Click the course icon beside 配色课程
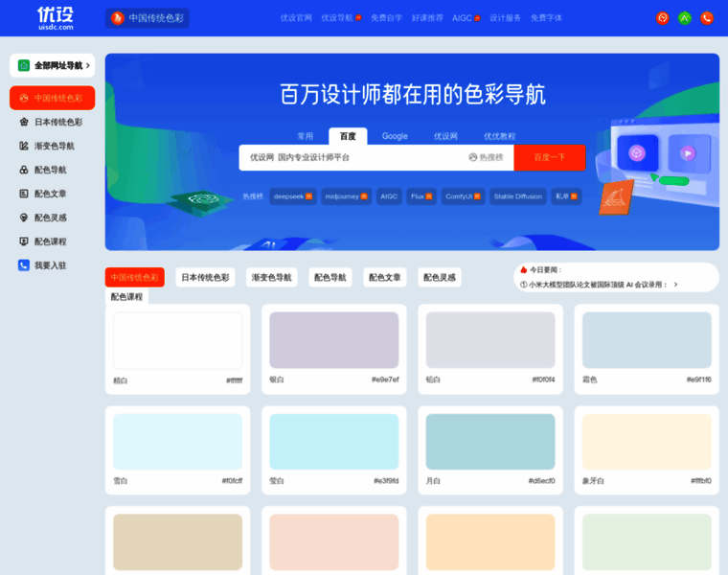 point(24,241)
